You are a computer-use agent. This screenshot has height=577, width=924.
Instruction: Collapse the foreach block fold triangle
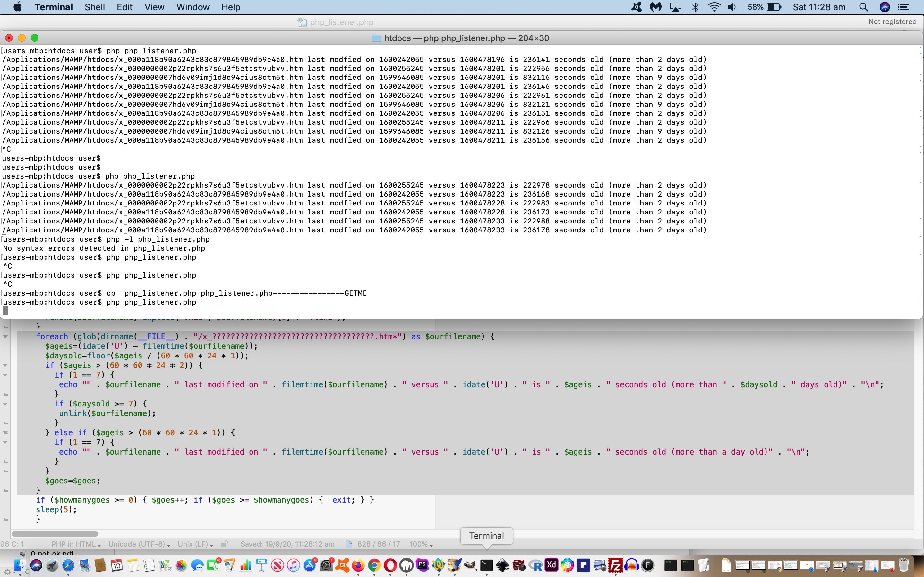pyautogui.click(x=5, y=337)
